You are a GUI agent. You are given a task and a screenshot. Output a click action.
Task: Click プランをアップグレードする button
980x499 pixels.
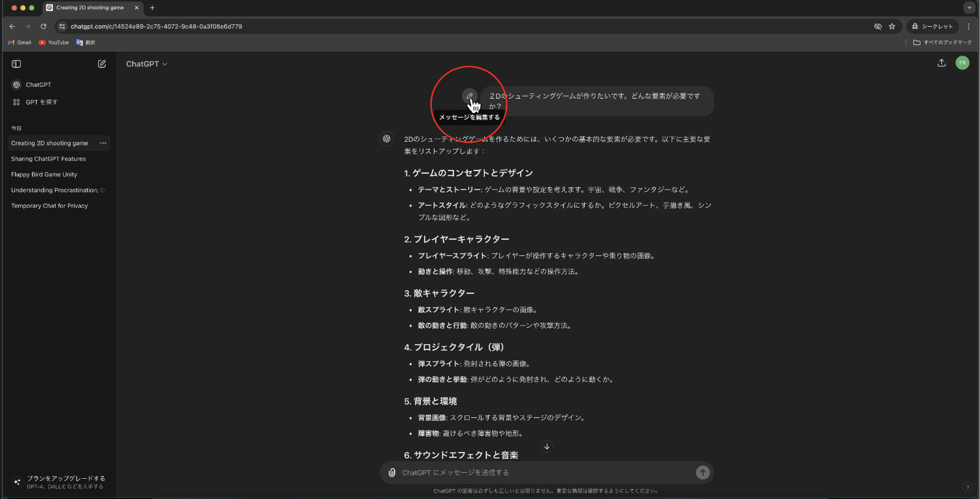coord(59,482)
